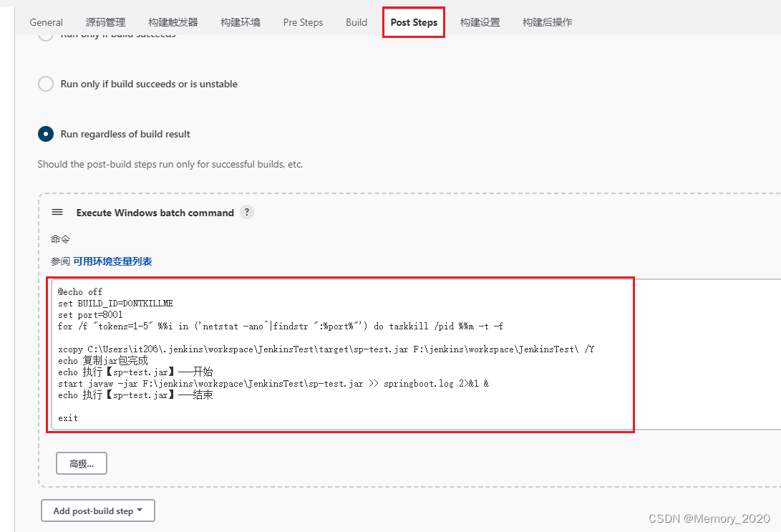Select the Post Steps tab
The image size is (781, 532).
(414, 22)
